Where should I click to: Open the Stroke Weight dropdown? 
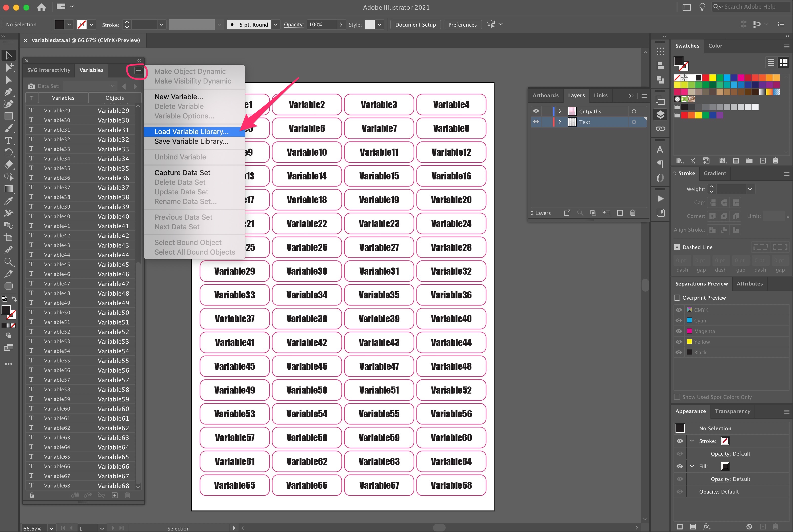click(x=750, y=189)
